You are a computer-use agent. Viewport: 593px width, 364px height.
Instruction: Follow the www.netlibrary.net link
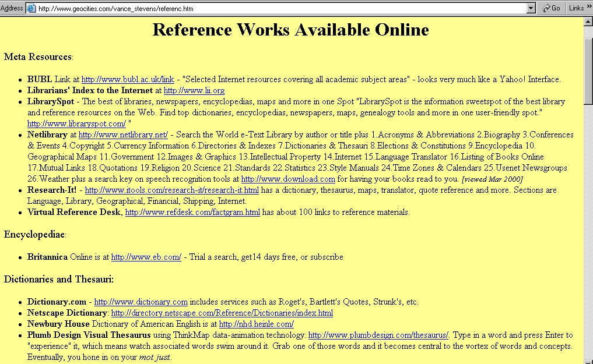(x=123, y=135)
